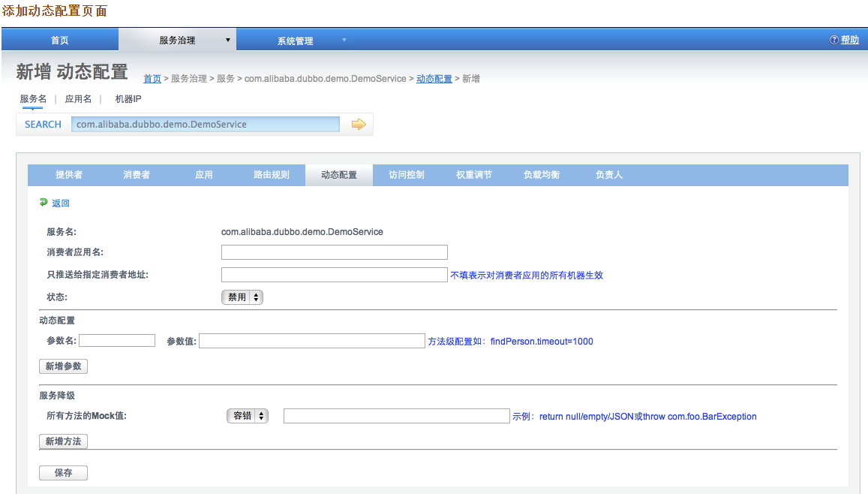The width and height of the screenshot is (868, 494).
Task: Click the 消费者应用名 input field
Action: [x=335, y=252]
